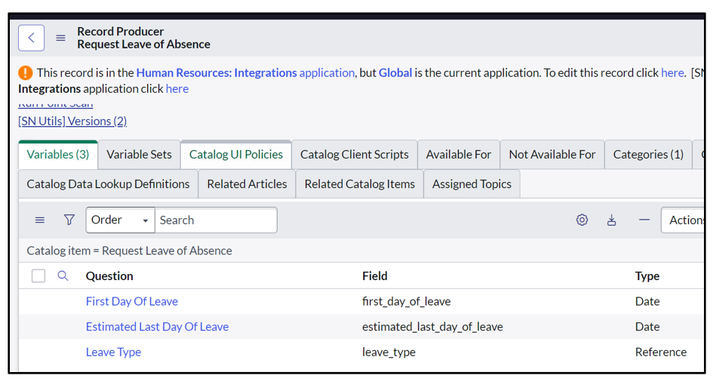Click the Reference type cell for Leave Type
This screenshot has height=382, width=713.
[661, 352]
